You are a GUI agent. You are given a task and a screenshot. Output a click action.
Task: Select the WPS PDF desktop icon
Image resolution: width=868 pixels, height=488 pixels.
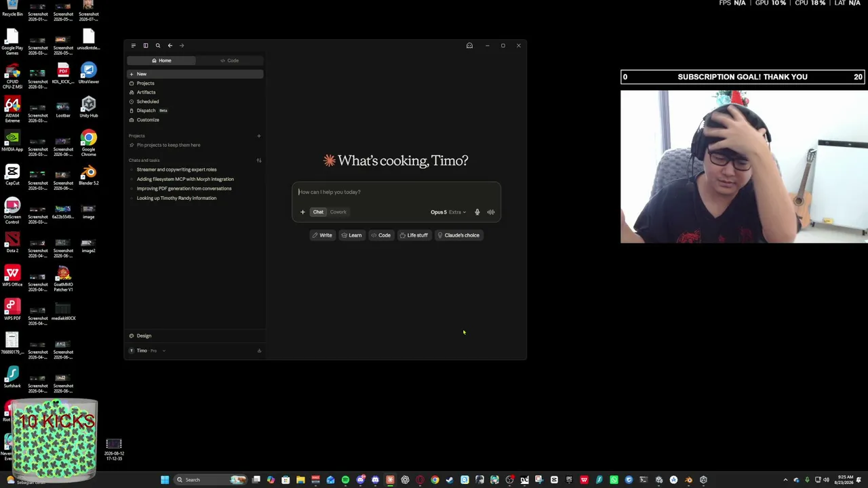(12, 310)
